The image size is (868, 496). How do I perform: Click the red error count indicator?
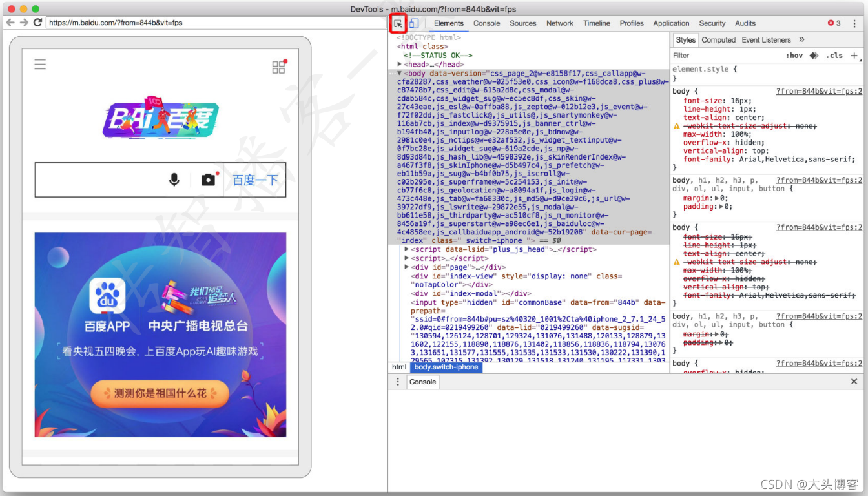tap(834, 23)
